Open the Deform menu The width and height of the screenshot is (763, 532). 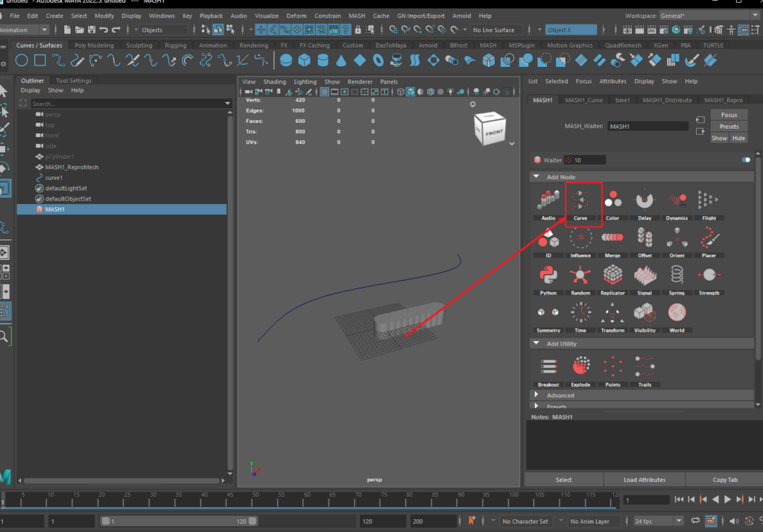(297, 16)
